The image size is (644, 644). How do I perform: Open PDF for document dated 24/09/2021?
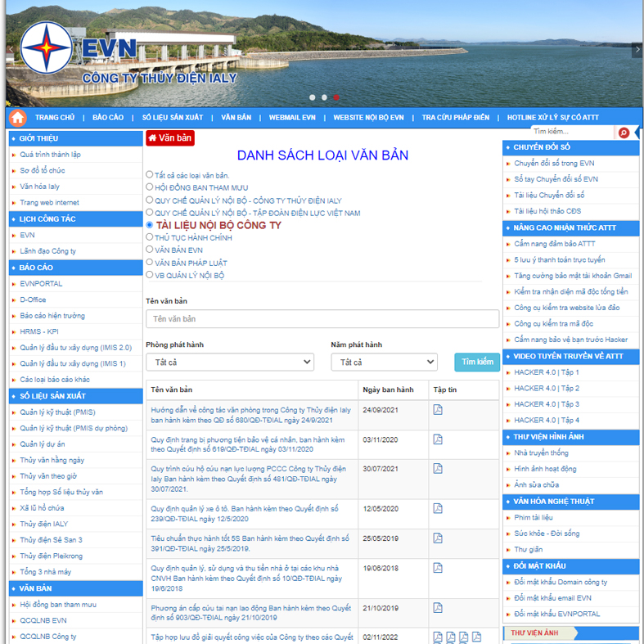coord(438,409)
